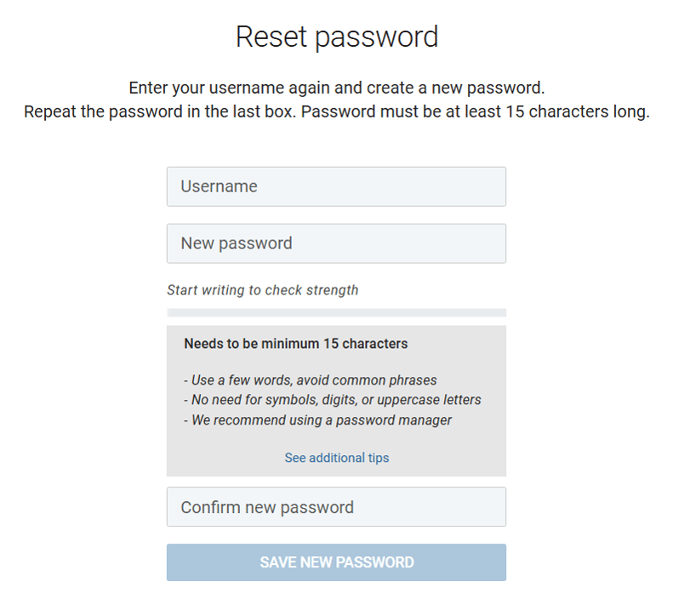The height and width of the screenshot is (616, 690).
Task: Click the password manager recommendation tip
Action: coord(315,419)
